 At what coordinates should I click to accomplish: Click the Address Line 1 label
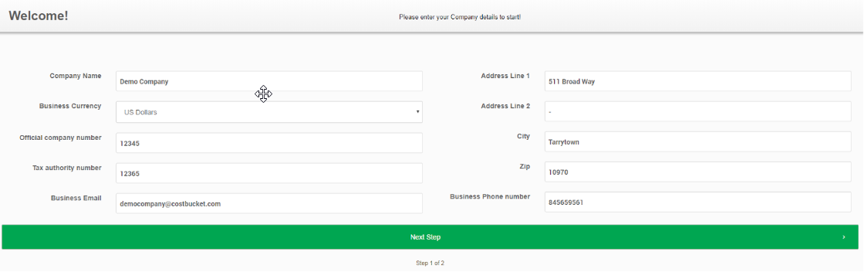[x=505, y=76]
